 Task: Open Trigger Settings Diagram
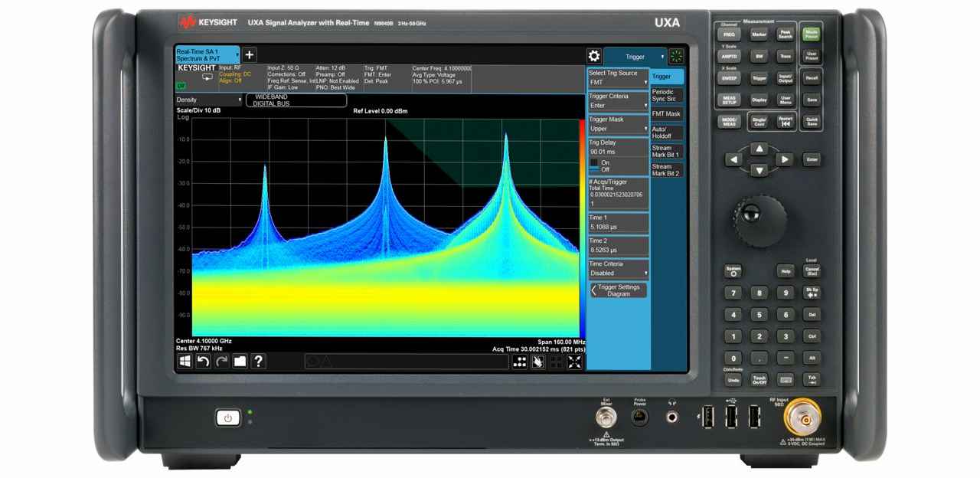click(x=619, y=290)
